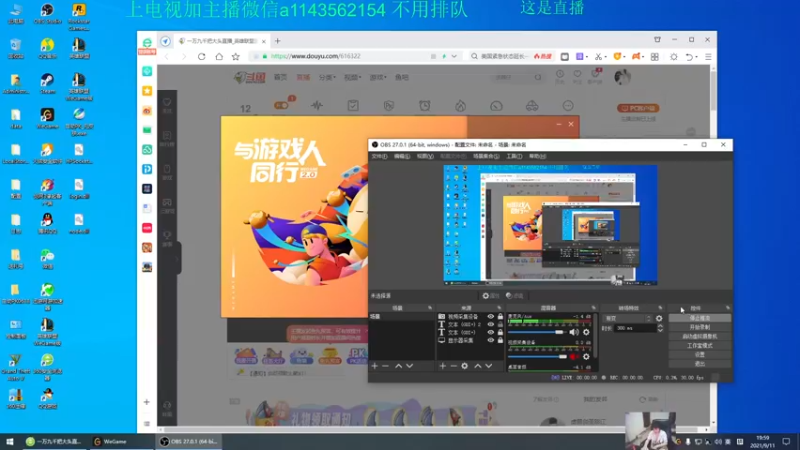This screenshot has height=450, width=800.
Task: Go to browser home page icon
Action: 219,57
